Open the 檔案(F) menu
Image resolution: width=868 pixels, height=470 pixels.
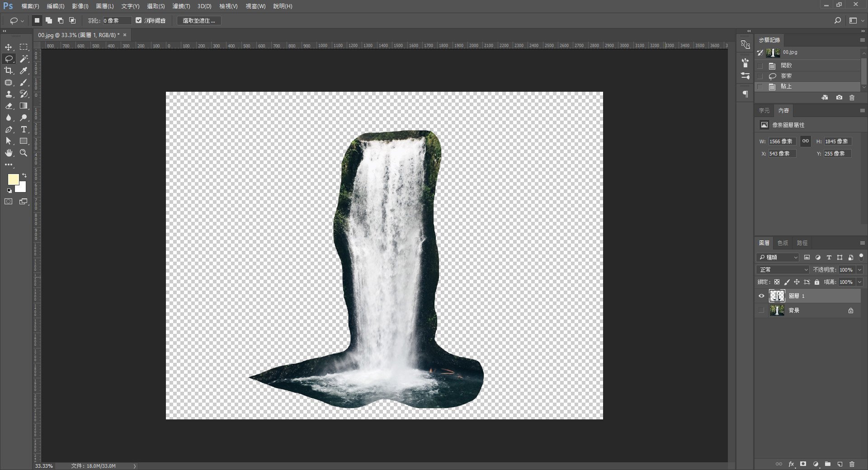click(x=30, y=6)
